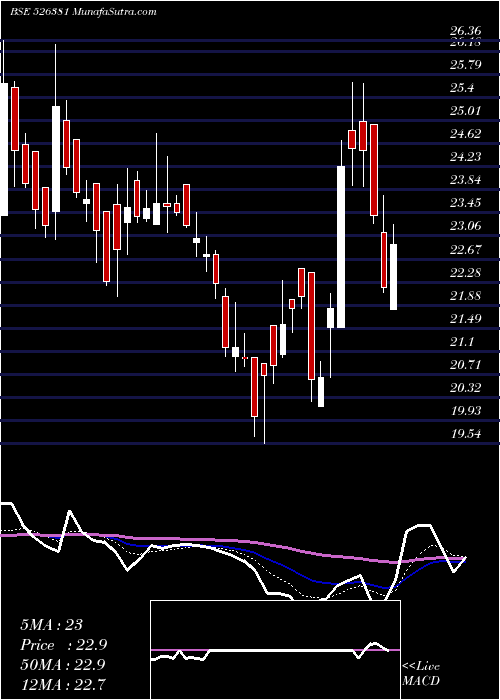The image size is (500, 700).
Task: Select the '12MA : 22.7' indicator text
Action: 62,684
